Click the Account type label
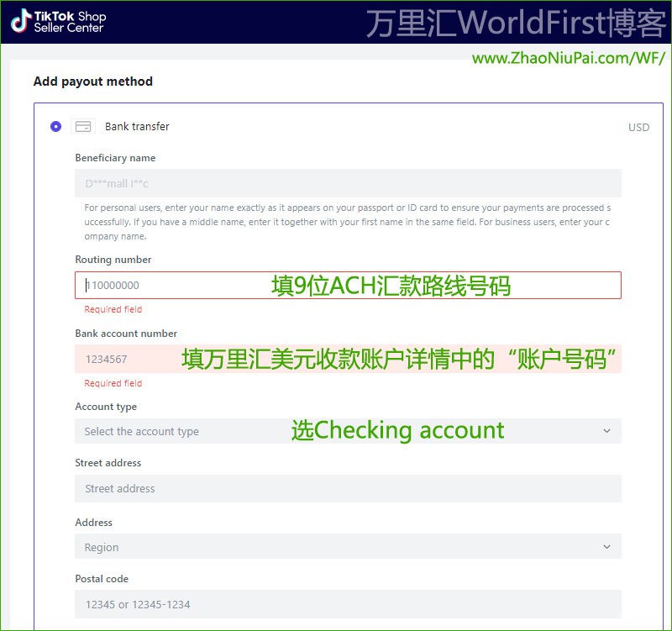 click(106, 407)
